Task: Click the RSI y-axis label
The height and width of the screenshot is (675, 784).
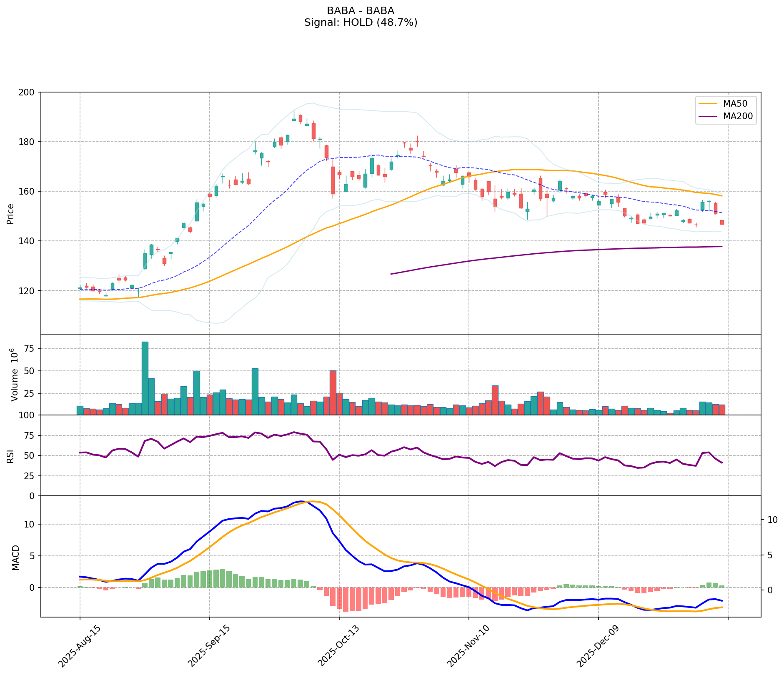Action: (10, 456)
